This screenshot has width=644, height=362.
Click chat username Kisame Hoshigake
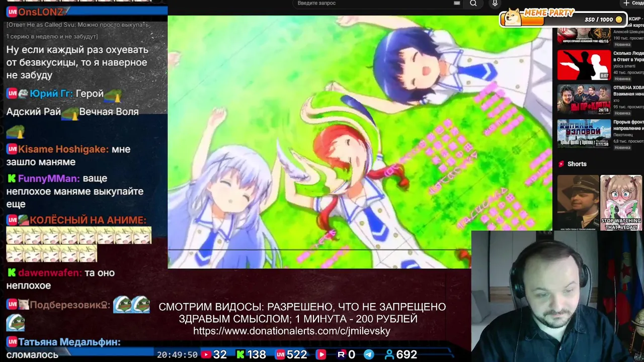(63, 149)
